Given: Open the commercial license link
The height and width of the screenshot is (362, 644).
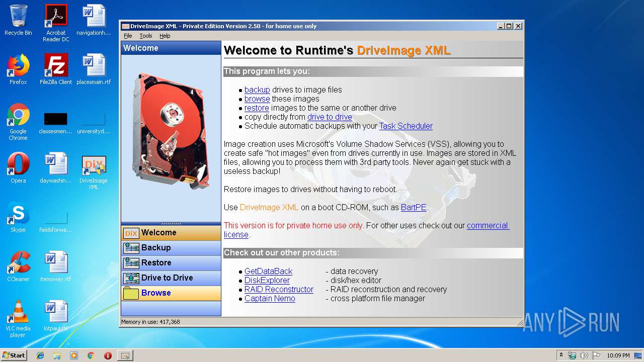Looking at the screenshot, I should coord(488,226).
